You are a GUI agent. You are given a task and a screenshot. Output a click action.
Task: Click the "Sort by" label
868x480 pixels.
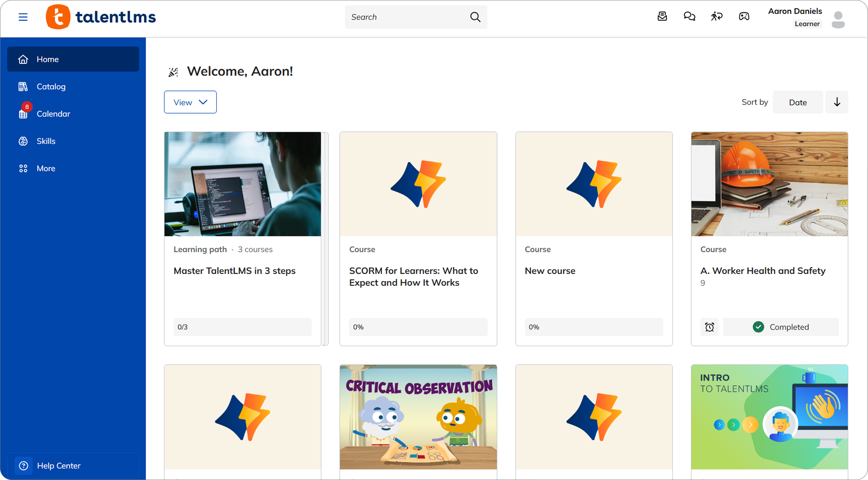755,102
